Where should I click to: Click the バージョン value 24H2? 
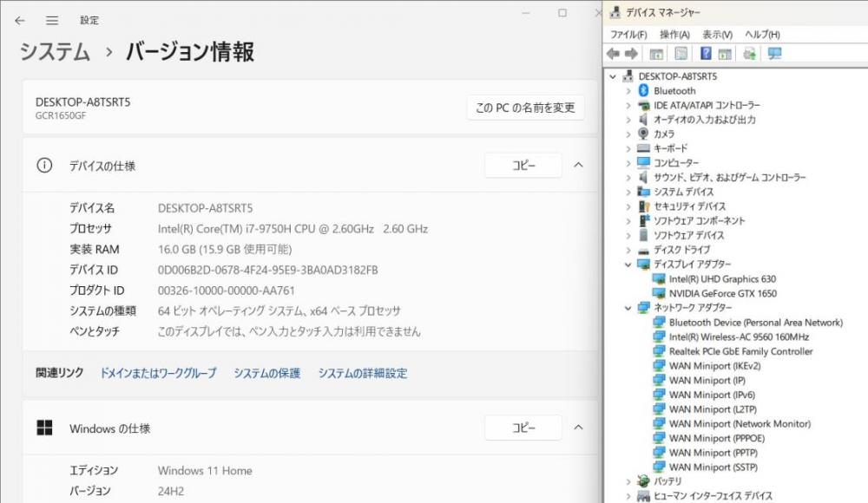[170, 491]
